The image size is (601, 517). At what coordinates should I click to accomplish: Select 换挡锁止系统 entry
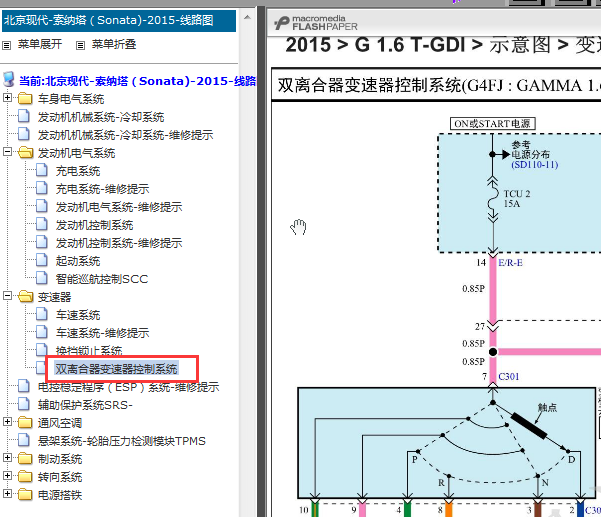click(89, 350)
